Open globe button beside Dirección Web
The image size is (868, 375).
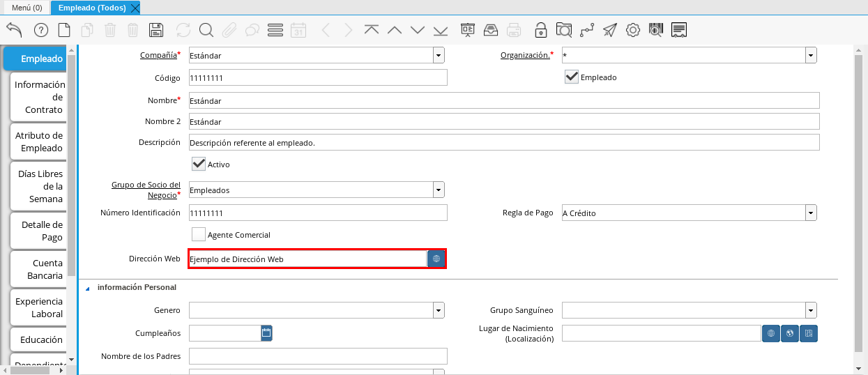(436, 259)
